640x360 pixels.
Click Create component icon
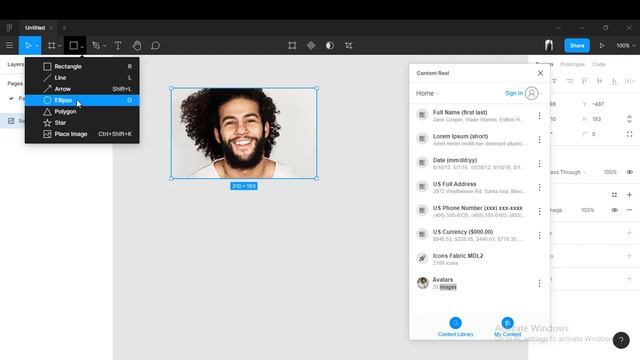click(311, 45)
